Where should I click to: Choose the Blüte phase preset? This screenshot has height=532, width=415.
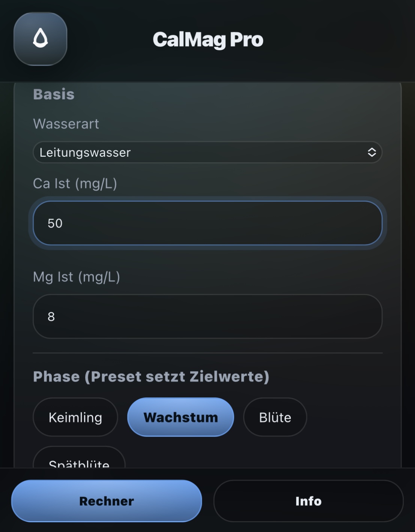[x=275, y=417]
